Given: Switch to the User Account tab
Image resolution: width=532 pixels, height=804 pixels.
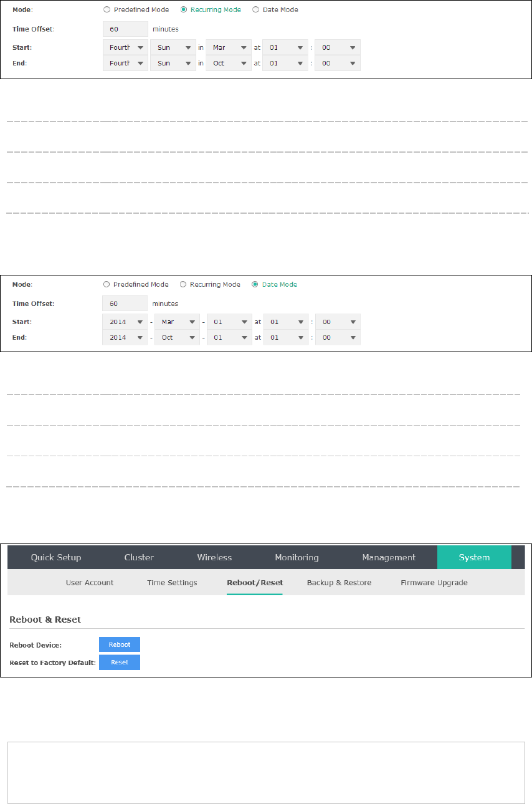Looking at the screenshot, I should (x=90, y=583).
